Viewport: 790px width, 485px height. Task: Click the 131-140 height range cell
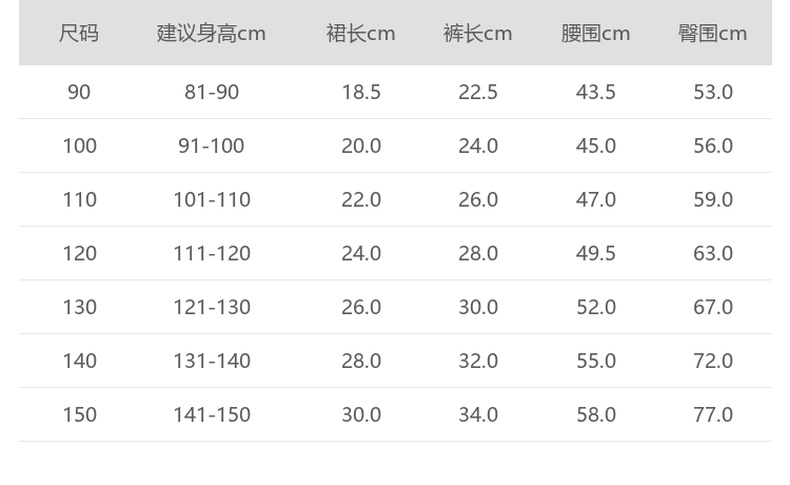coord(211,361)
